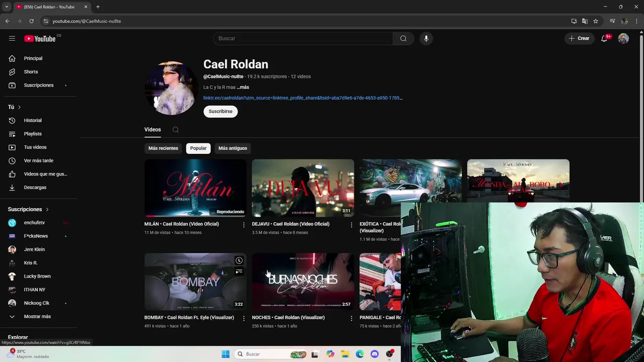Open options menu for DEJAVU video
Screen dimensions: 644x362
tap(352, 225)
